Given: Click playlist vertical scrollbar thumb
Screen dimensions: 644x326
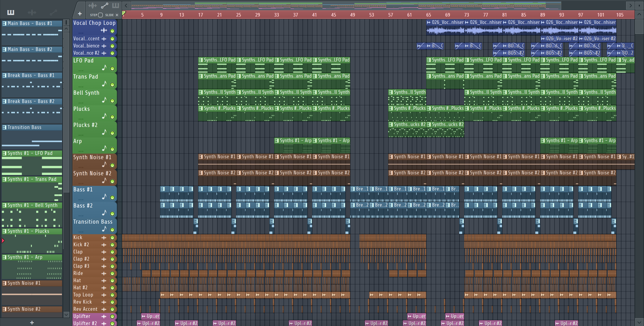Looking at the screenshot, I should (639, 27).
